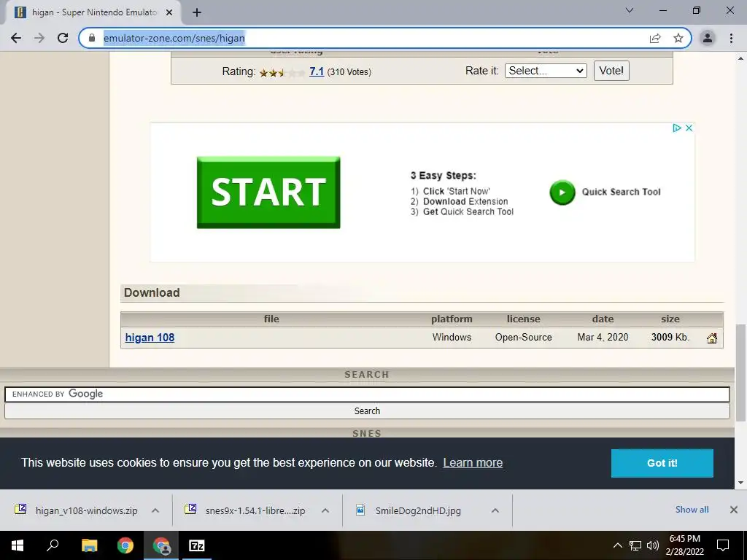Click the address bar URL
This screenshot has height=560, width=747.
click(x=174, y=38)
